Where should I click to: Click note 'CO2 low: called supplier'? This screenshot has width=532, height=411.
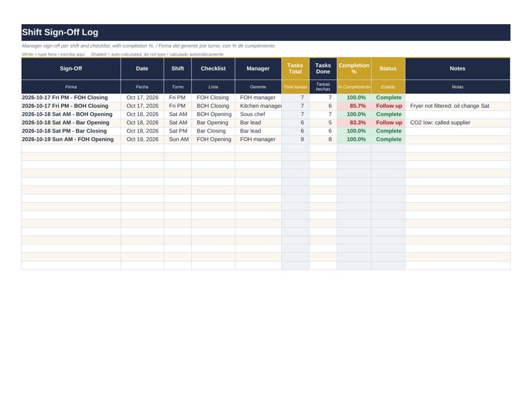(x=458, y=122)
